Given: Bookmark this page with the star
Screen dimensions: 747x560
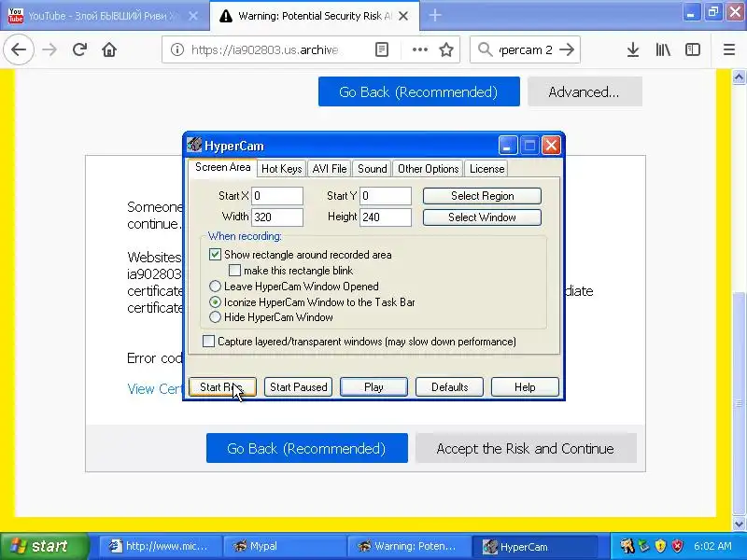Looking at the screenshot, I should click(446, 49).
